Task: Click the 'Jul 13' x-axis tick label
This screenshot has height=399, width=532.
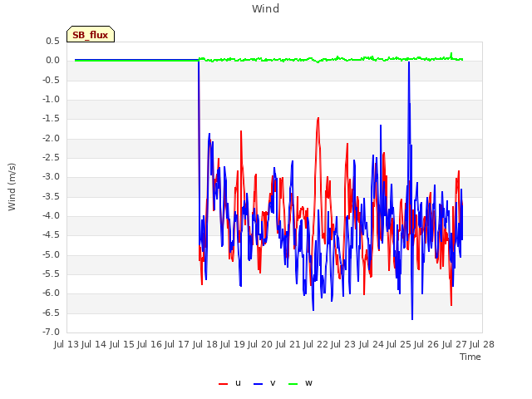Action: pos(66,344)
